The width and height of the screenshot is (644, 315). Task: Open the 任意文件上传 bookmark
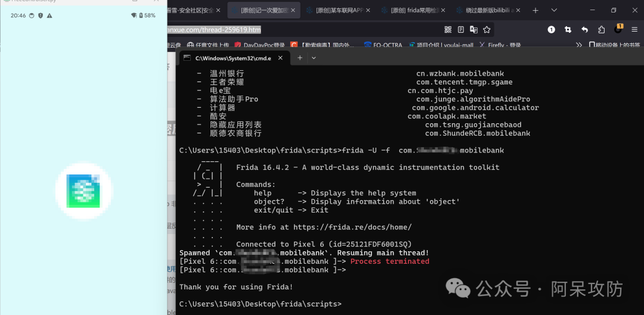208,45
